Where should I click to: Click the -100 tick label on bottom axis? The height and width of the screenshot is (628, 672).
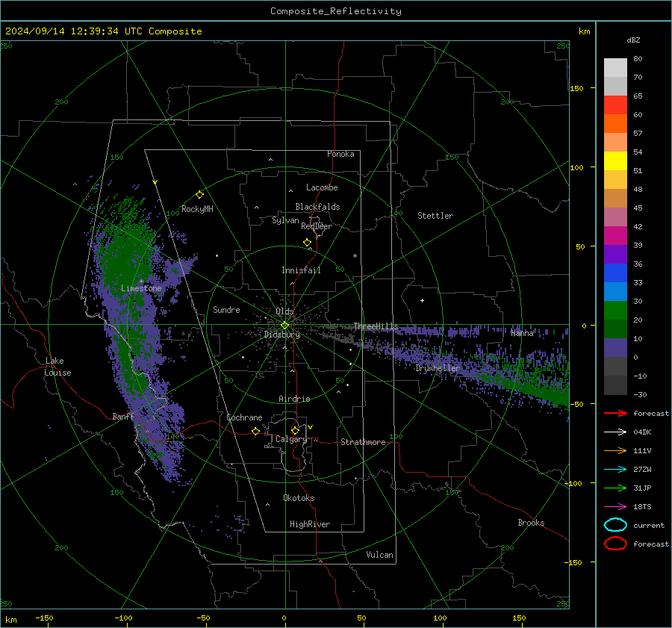[123, 618]
